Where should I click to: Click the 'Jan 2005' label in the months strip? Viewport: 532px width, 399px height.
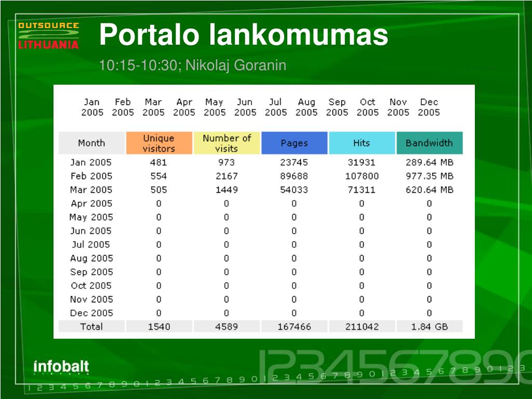pos(92,107)
